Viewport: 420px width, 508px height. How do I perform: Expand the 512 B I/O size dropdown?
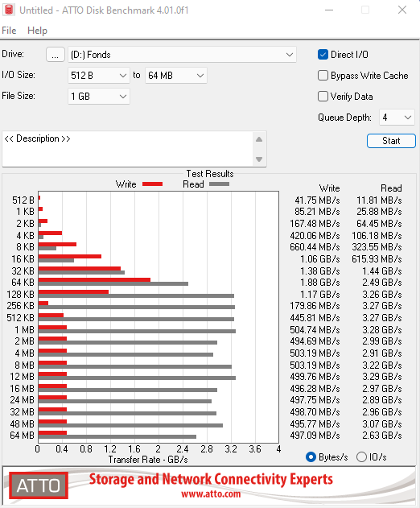coord(99,76)
